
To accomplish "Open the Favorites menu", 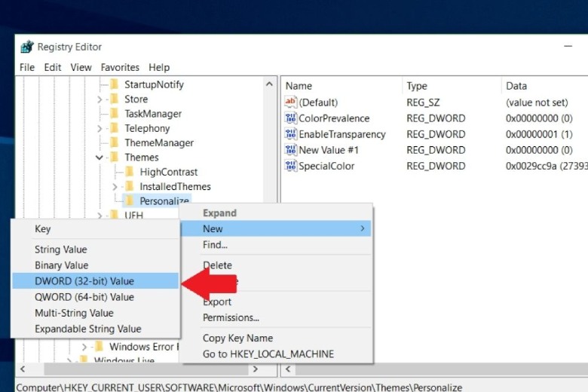I will coord(120,68).
